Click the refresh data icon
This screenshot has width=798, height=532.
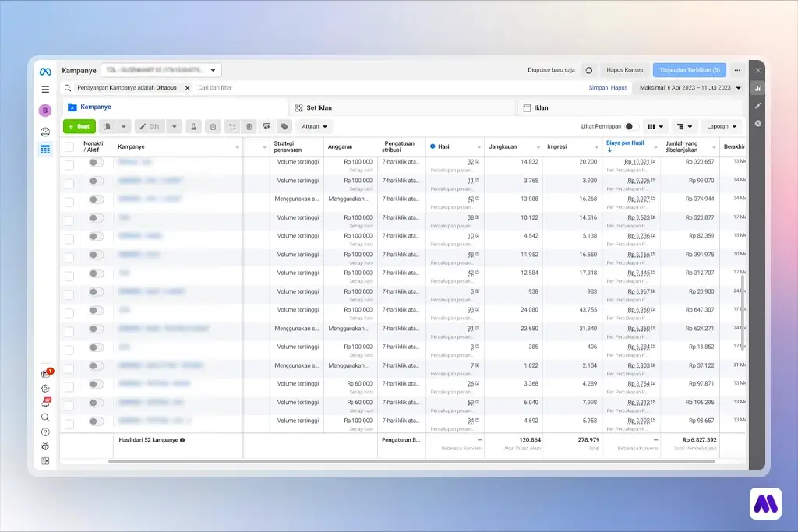(589, 70)
